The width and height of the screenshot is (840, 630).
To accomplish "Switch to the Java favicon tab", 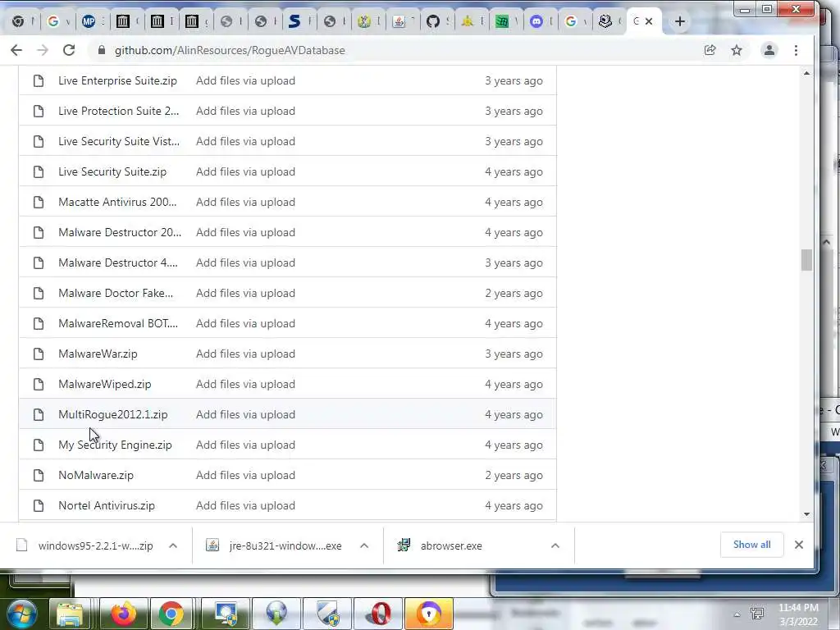I will pyautogui.click(x=399, y=21).
